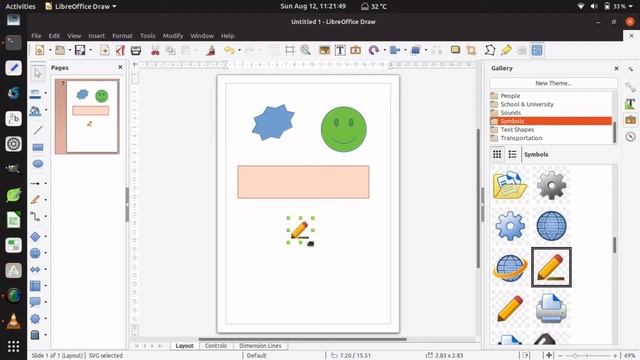Open the New document dropdown arrow
640x360 pixels.
point(50,50)
